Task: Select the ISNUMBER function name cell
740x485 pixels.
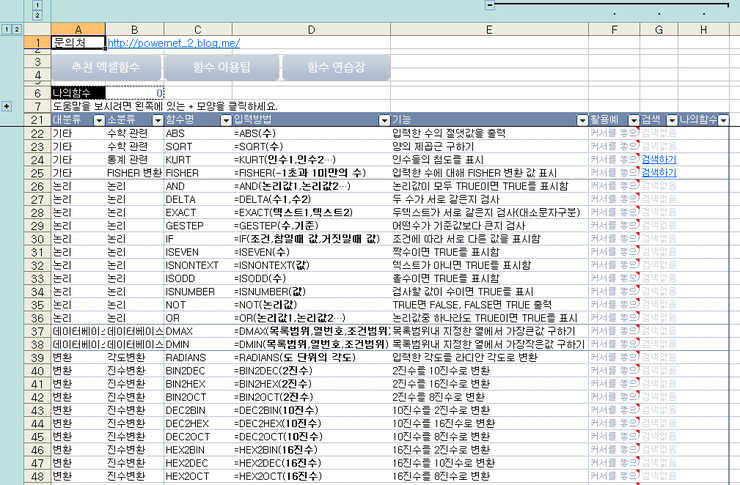Action: pos(198,292)
